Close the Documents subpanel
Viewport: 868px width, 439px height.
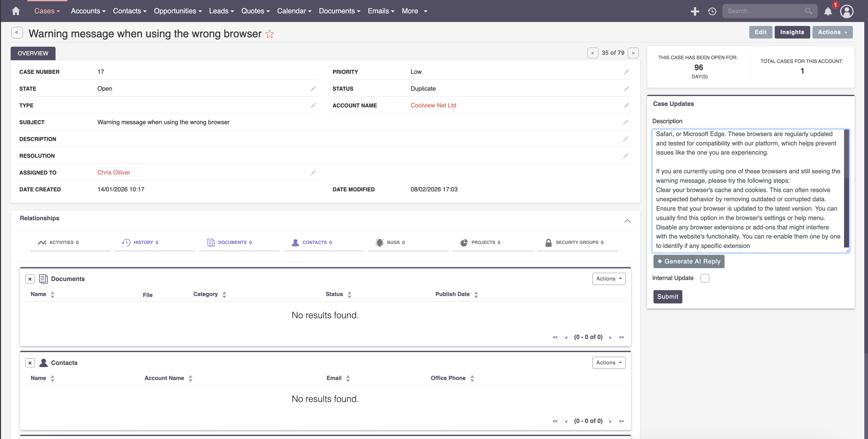click(30, 279)
